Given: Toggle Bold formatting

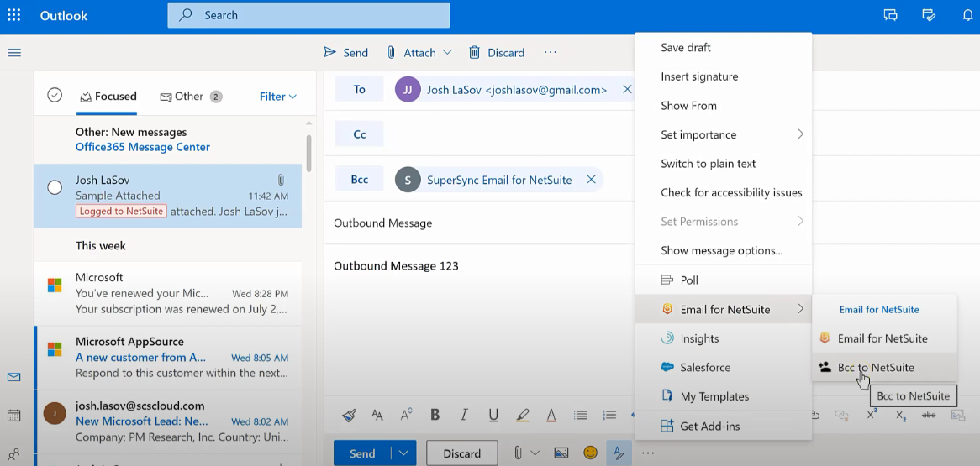Looking at the screenshot, I should point(435,415).
